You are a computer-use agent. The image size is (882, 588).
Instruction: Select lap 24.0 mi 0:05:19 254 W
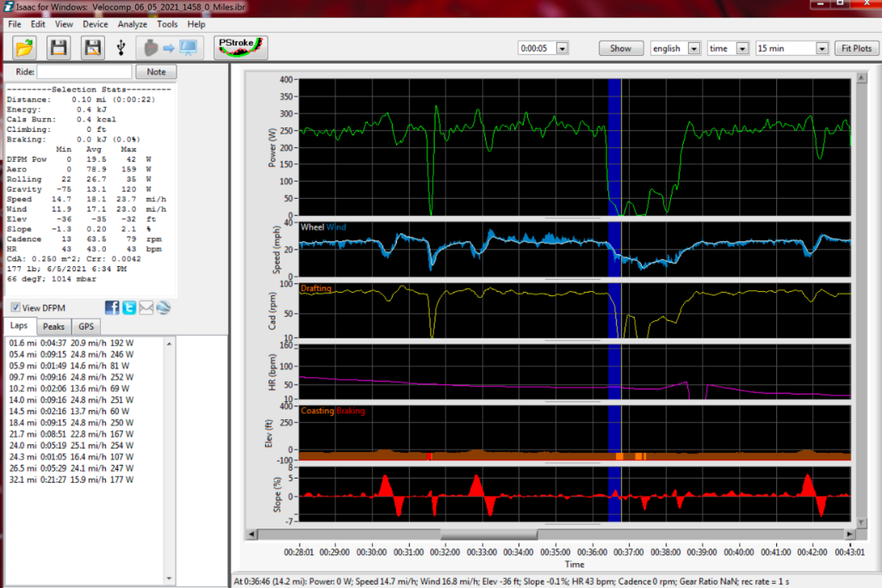pyautogui.click(x=71, y=445)
